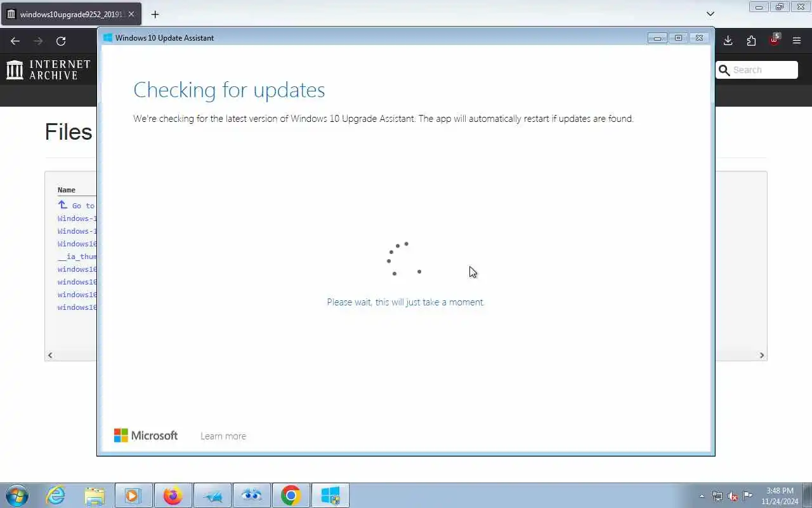
Task: Open the eyes icon app in taskbar
Action: pos(252,495)
